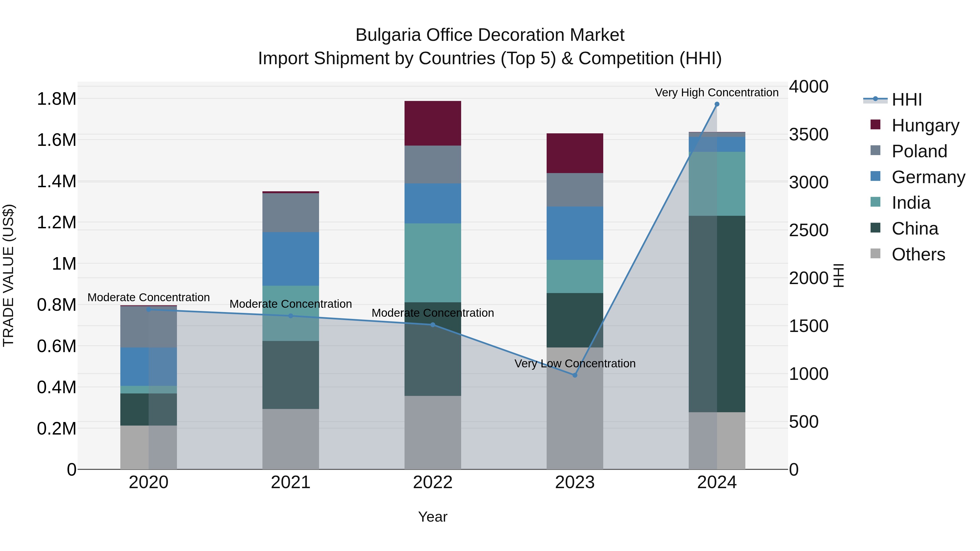The width and height of the screenshot is (980, 551).
Task: Click the 4000 right axis tick
Action: (808, 87)
